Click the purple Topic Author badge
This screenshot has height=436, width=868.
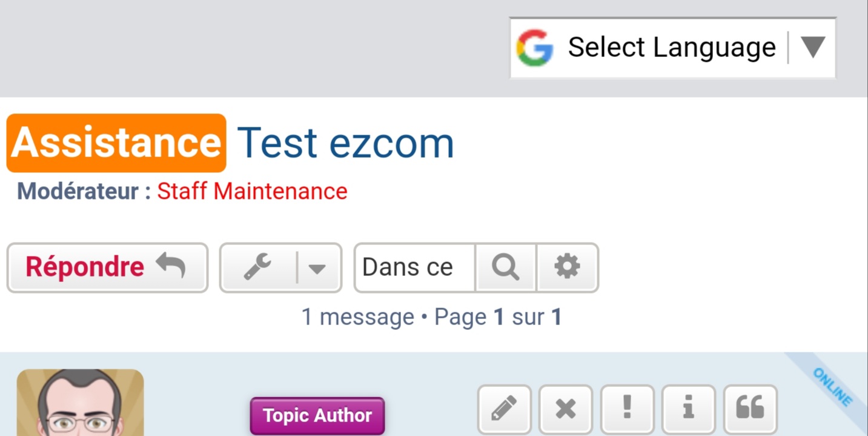pos(317,415)
